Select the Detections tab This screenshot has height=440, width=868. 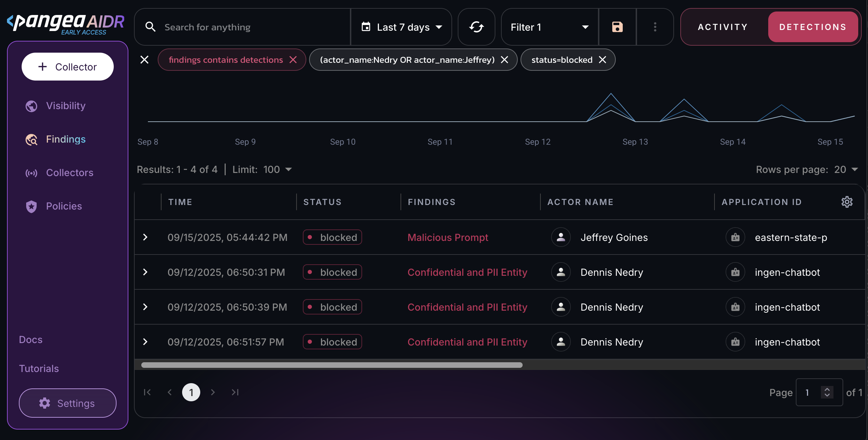coord(813,27)
